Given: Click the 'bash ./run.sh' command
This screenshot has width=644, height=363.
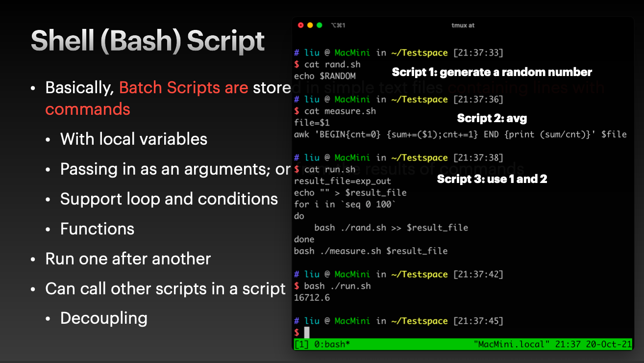Looking at the screenshot, I should tap(338, 286).
